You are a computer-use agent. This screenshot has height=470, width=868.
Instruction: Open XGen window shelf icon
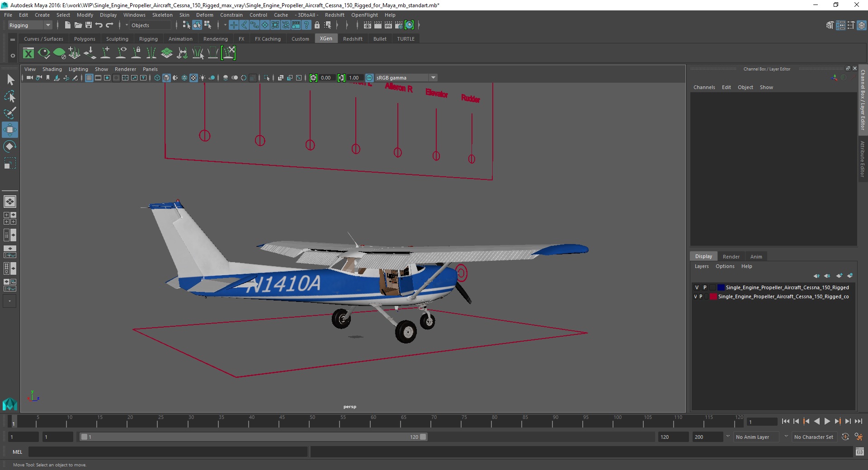[28, 53]
